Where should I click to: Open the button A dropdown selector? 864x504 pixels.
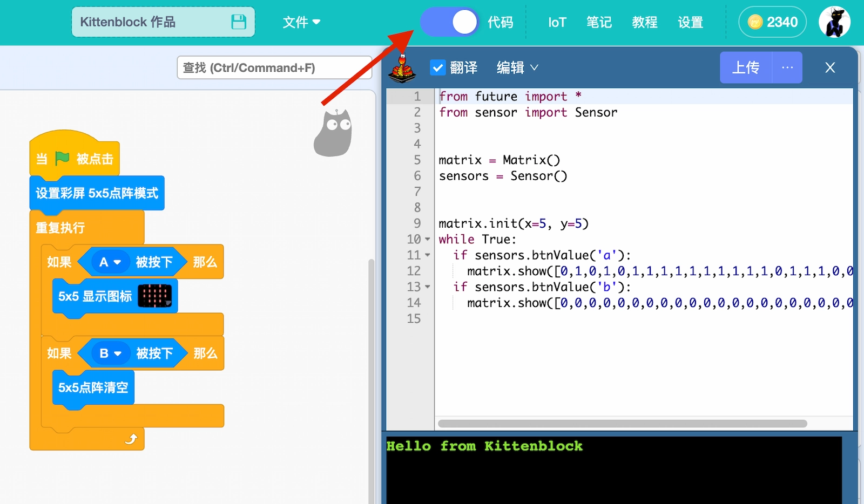point(110,262)
